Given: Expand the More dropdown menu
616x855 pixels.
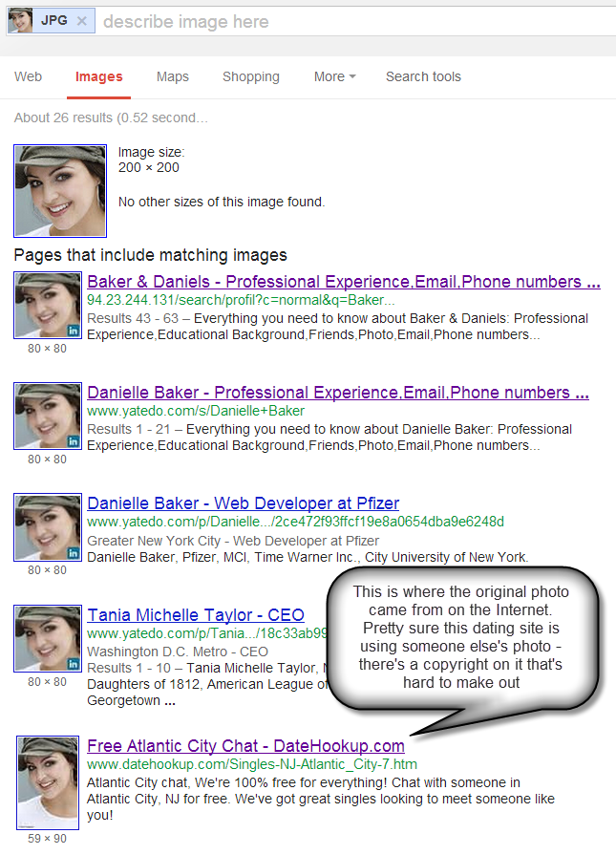Looking at the screenshot, I should click(x=334, y=76).
